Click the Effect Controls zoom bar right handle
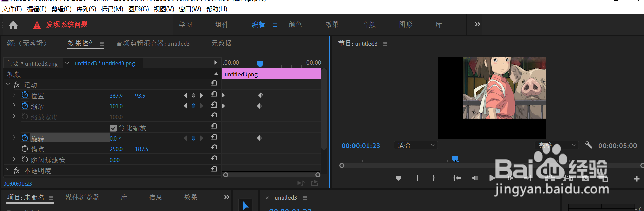The width and height of the screenshot is (644, 211). pyautogui.click(x=318, y=175)
